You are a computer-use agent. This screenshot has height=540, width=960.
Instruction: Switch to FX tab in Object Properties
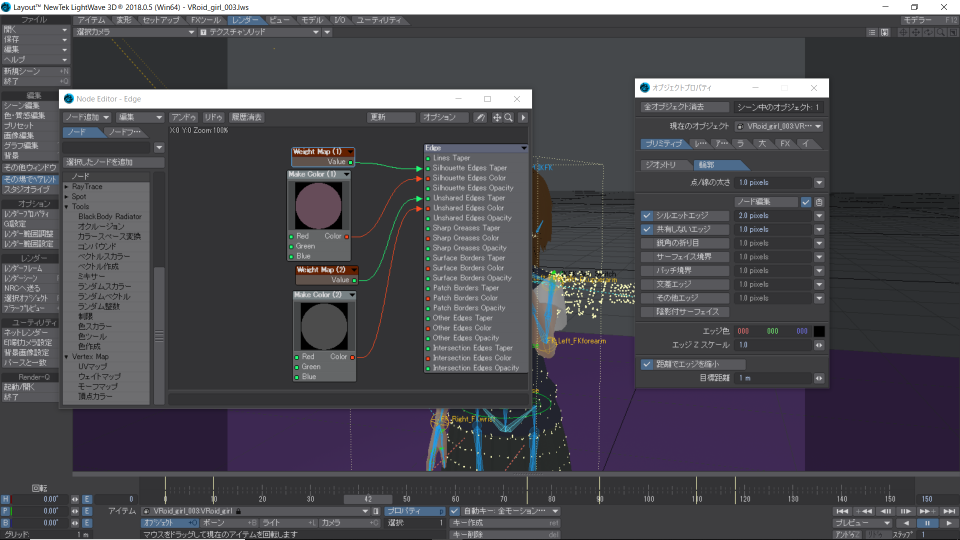tap(785, 144)
